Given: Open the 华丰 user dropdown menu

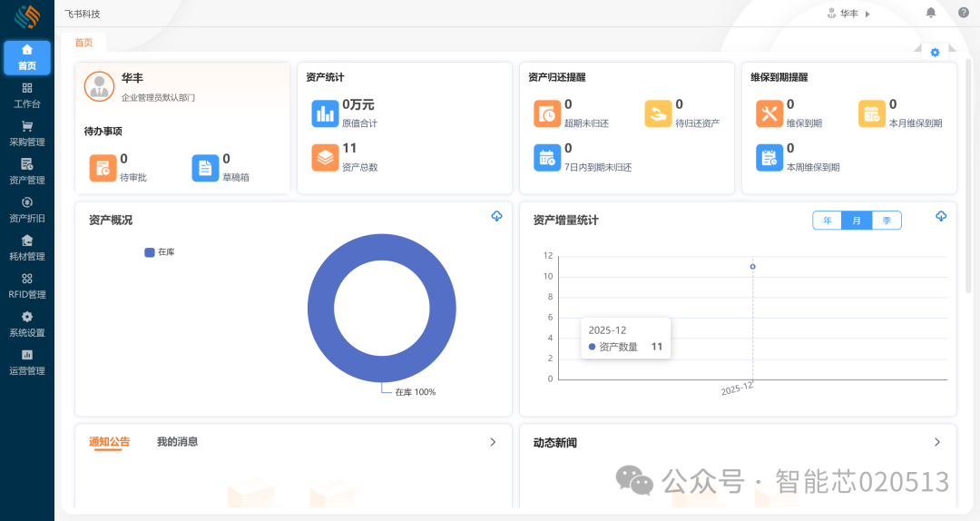Looking at the screenshot, I should pyautogui.click(x=848, y=14).
